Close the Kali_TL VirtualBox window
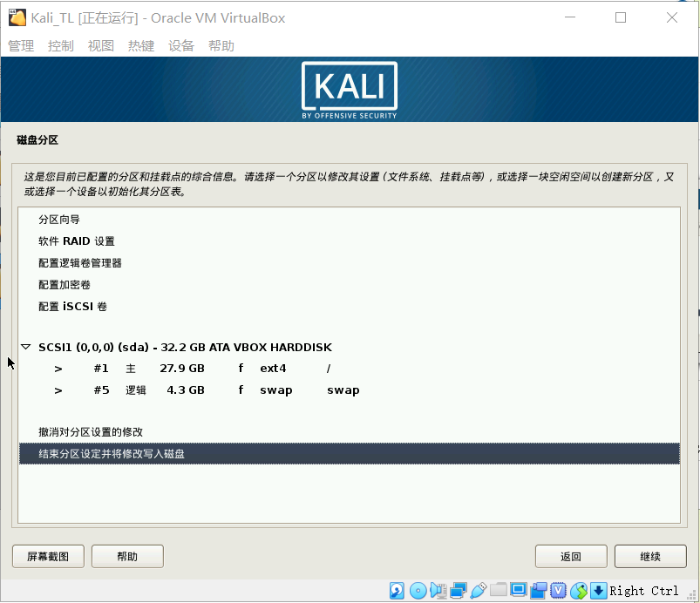The image size is (700, 603). click(672, 17)
